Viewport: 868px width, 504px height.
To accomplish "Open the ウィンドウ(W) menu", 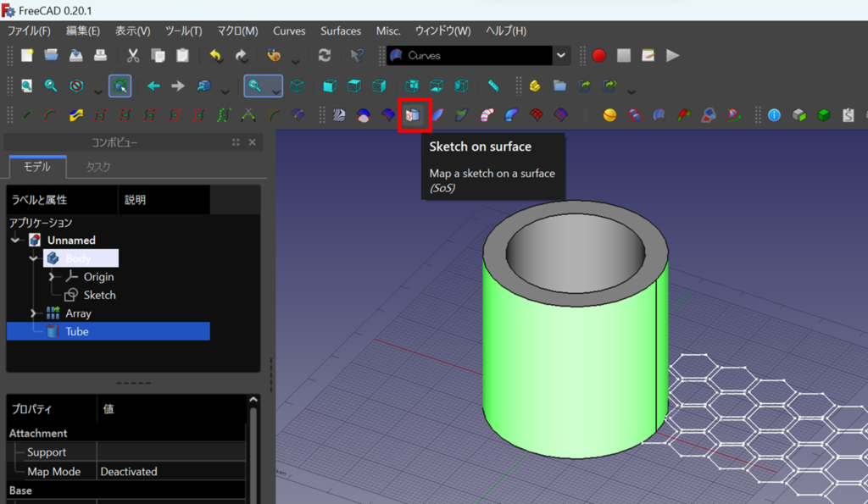I will coord(442,31).
